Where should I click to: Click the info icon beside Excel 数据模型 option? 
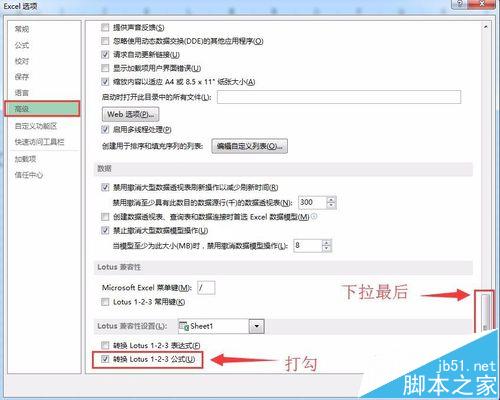click(x=314, y=217)
